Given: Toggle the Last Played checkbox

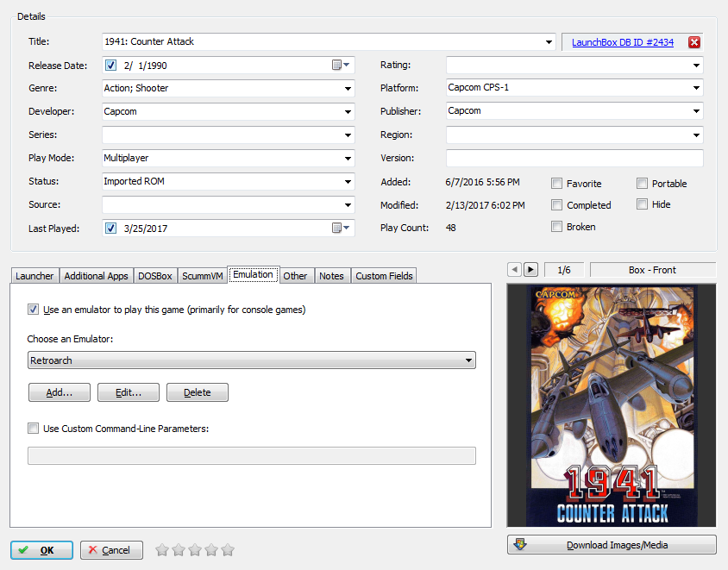Looking at the screenshot, I should pos(110,228).
